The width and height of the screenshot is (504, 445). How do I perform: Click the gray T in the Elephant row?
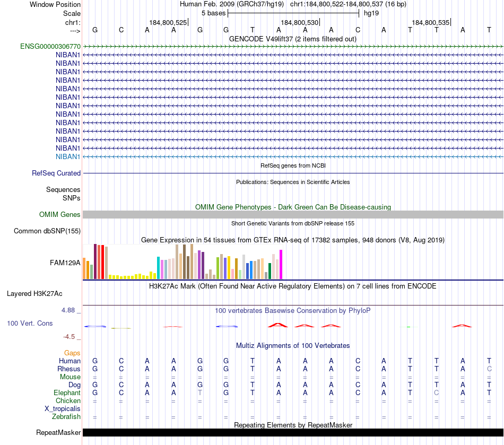[x=200, y=392]
